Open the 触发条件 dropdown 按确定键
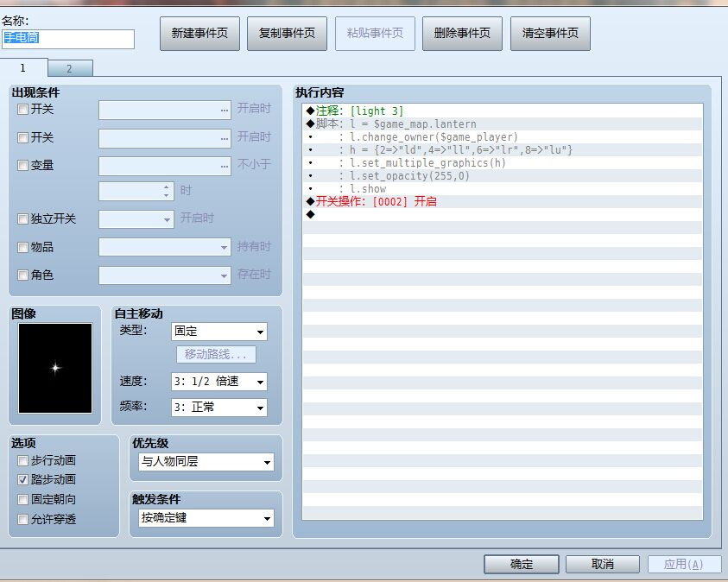Screen dimensions: 728x582 point(206,518)
